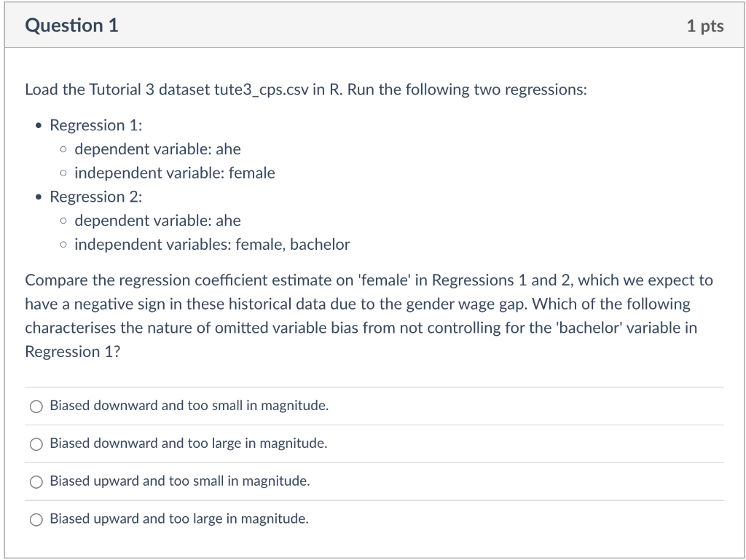Select 'Biased downward and too small in magnitude'

[36, 406]
